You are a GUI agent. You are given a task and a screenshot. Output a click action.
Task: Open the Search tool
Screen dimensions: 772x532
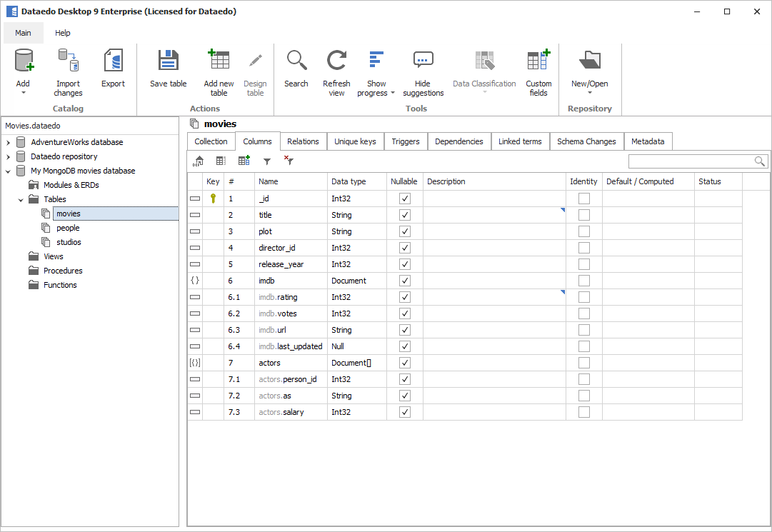click(296, 62)
